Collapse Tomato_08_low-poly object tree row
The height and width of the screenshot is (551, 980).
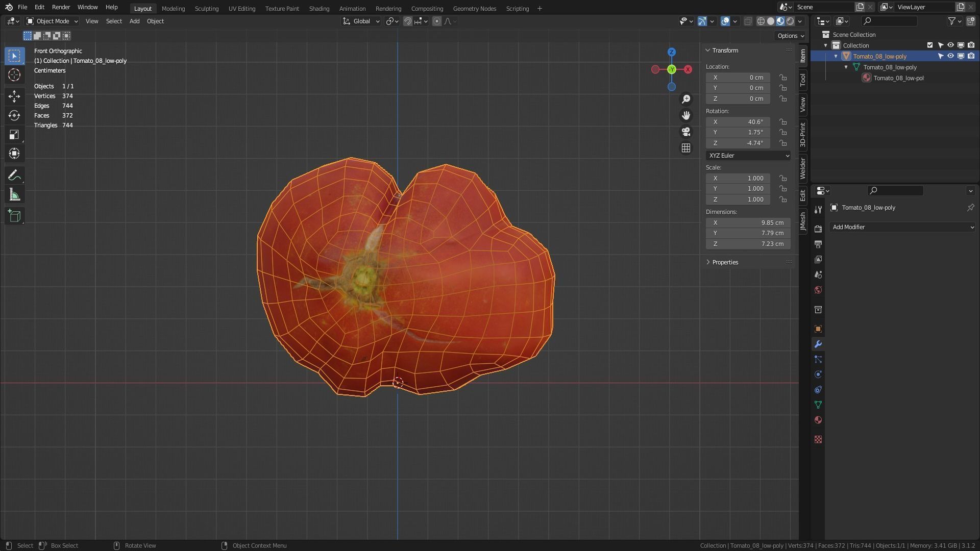(x=836, y=56)
